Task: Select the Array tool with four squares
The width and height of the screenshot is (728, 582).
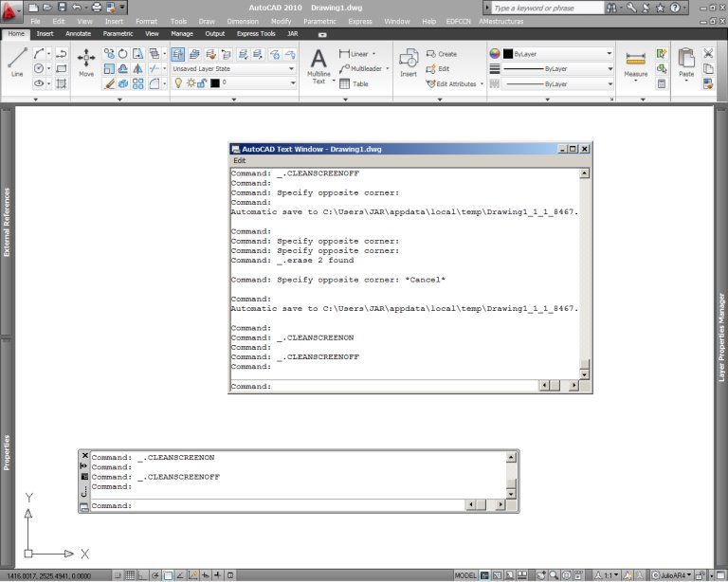Action: click(137, 83)
